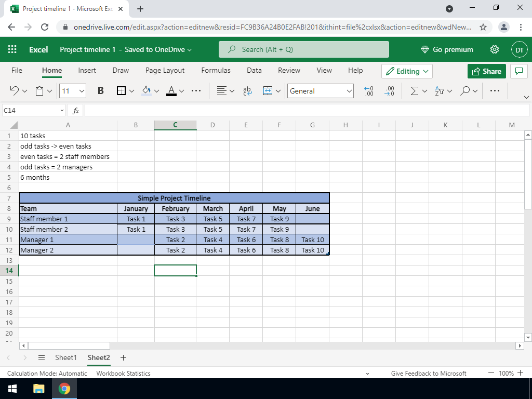The image size is (532, 399).
Task: Click the insert function fx icon
Action: tap(76, 111)
